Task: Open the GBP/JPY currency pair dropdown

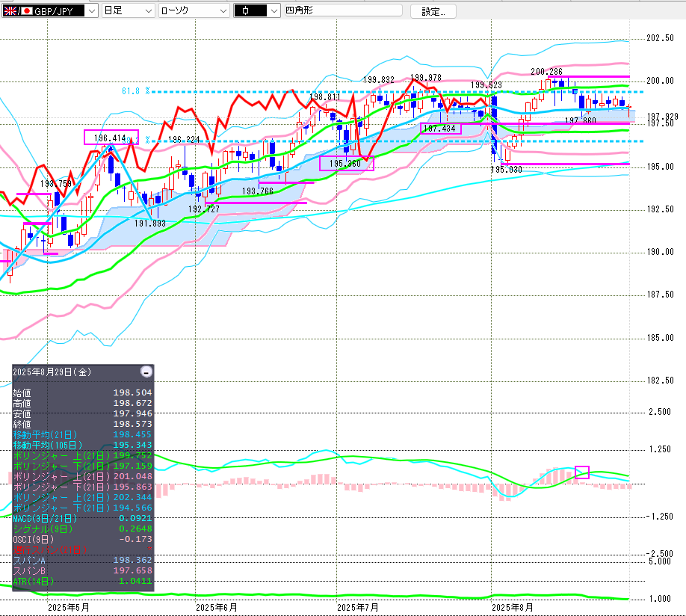Action: 50,11
